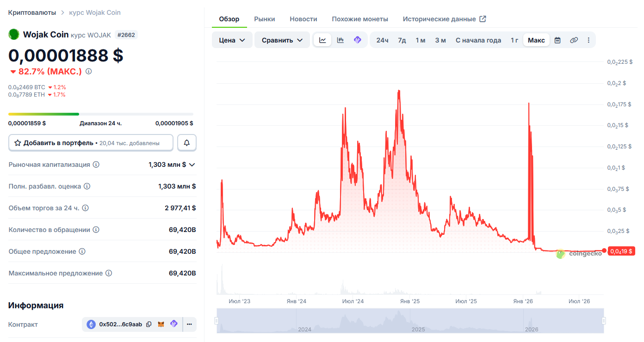Show info for Максимальное предложение
This screenshot has height=342, width=644.
tap(109, 273)
